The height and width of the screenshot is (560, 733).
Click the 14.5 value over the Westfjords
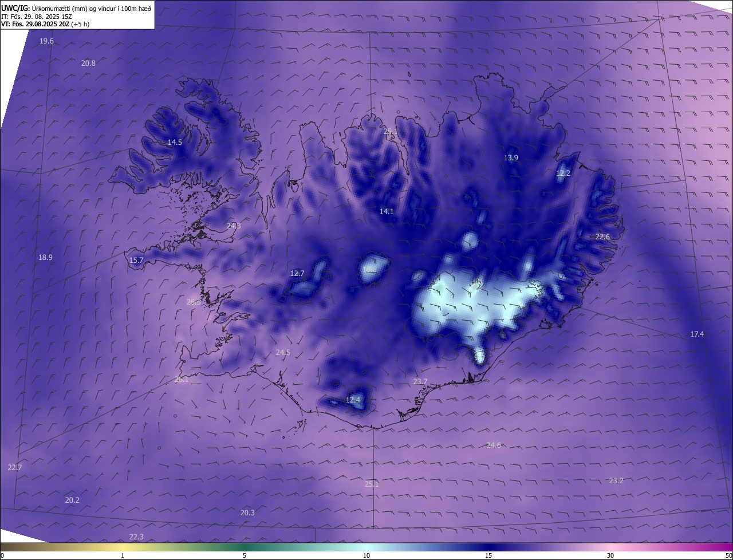[175, 142]
